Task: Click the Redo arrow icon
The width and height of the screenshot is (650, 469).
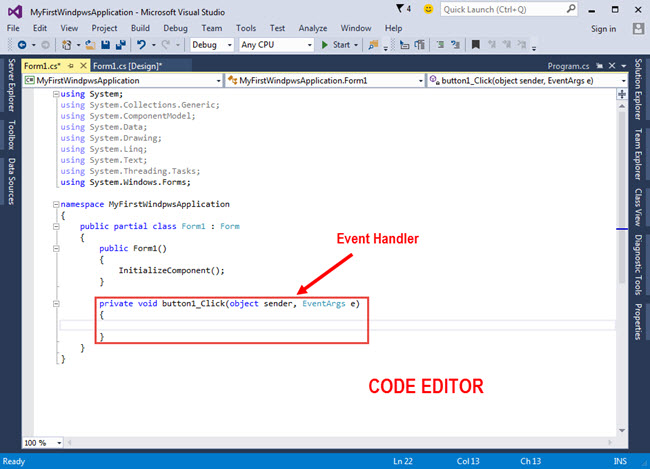Action: pos(166,45)
